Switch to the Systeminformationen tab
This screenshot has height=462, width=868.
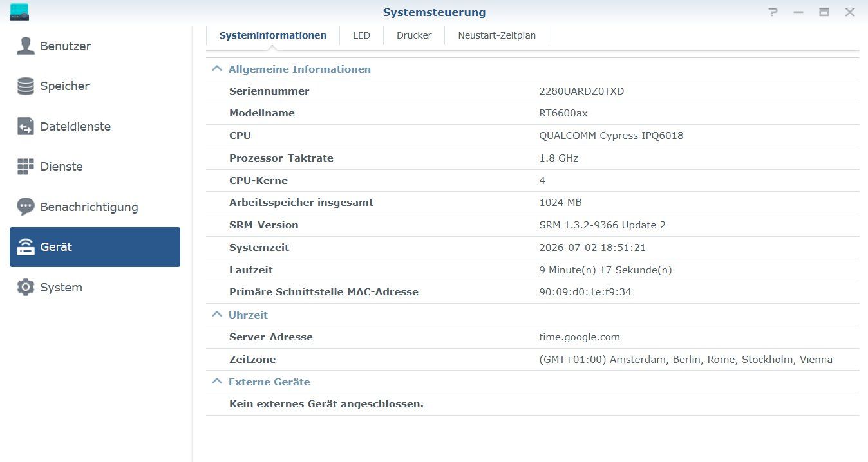click(273, 35)
